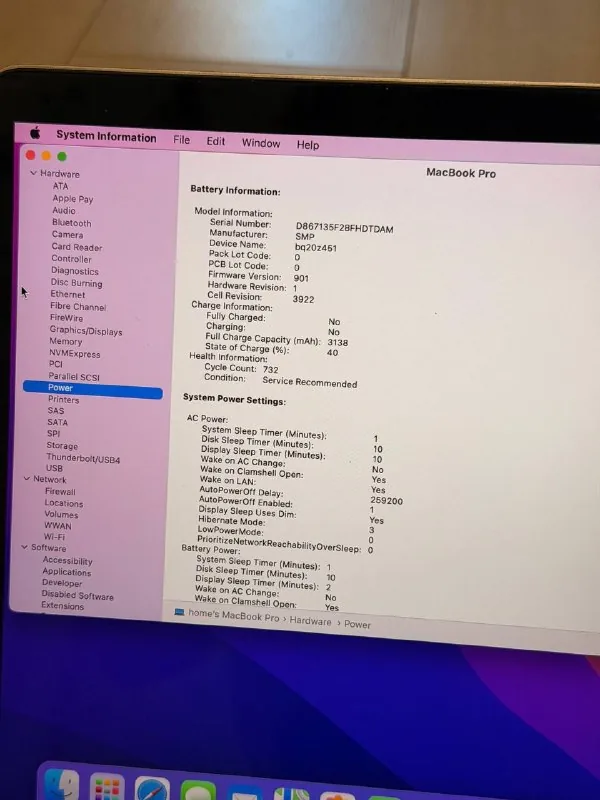Select Ethernet in the sidebar
This screenshot has height=800, width=600.
point(67,294)
